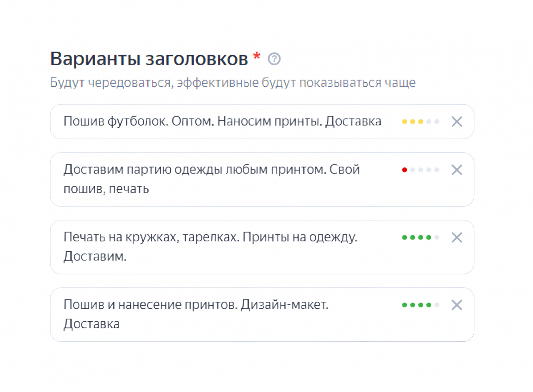Click the gray last dot in yellow rating
The width and height of the screenshot is (533, 392).
click(x=437, y=122)
